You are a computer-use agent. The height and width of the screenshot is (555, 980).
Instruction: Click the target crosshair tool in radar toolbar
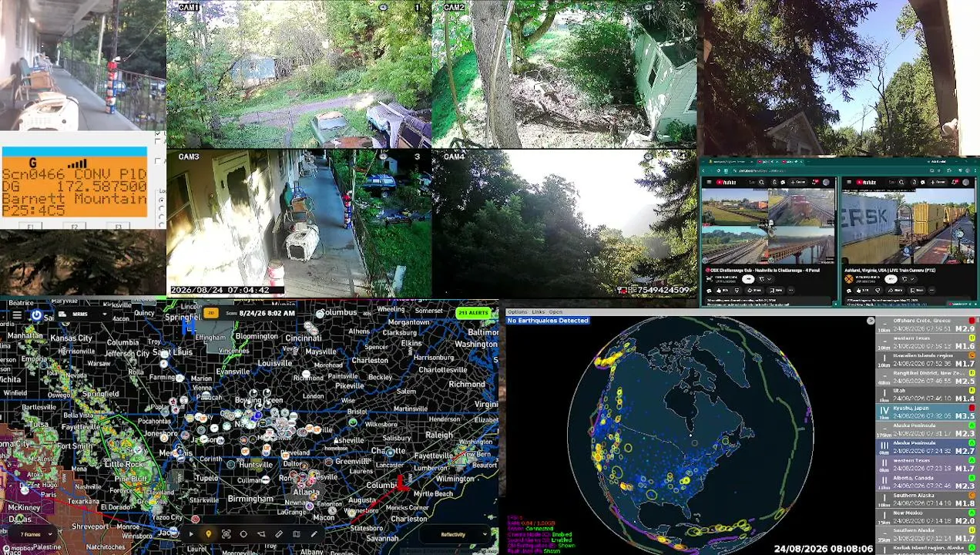pyautogui.click(x=226, y=534)
